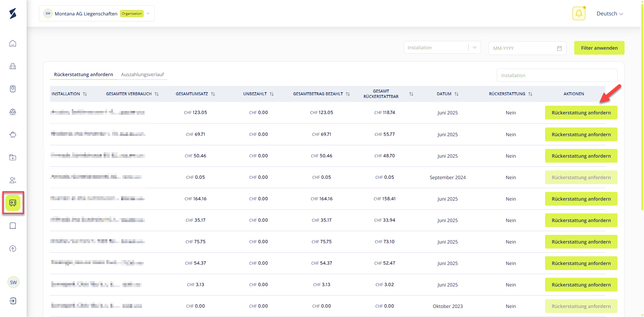Open the home icon in sidebar
The width and height of the screenshot is (644, 317).
(13, 43)
